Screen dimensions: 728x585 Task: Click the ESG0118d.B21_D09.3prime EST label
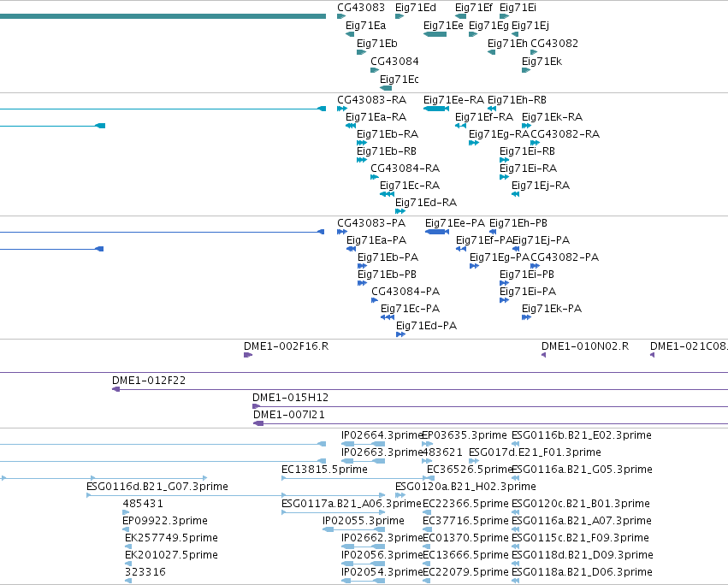[x=583, y=556]
